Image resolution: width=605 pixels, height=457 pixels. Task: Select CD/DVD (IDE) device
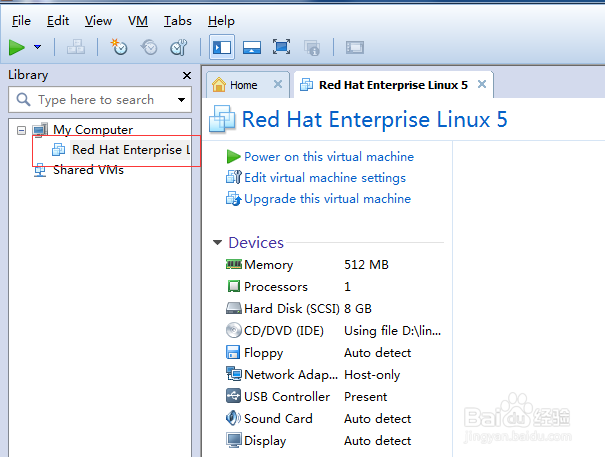pyautogui.click(x=334, y=331)
